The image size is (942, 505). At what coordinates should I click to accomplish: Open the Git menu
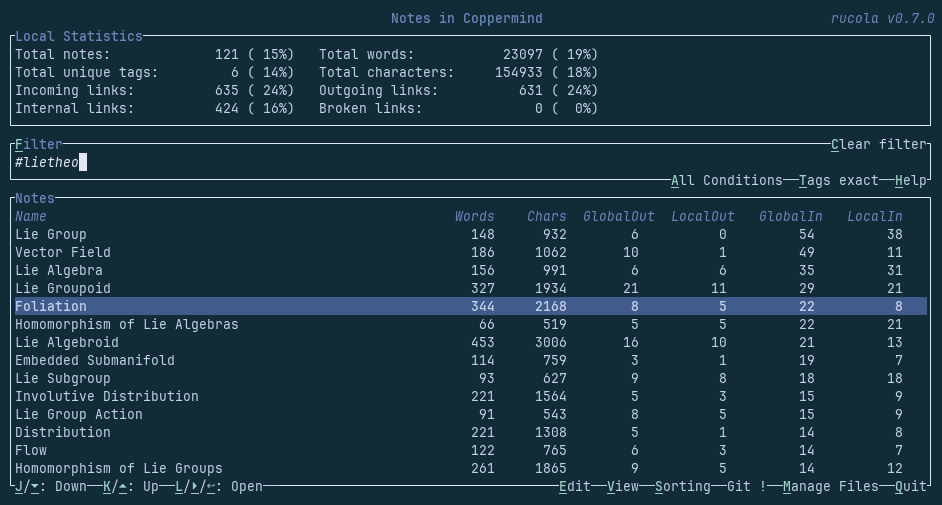pyautogui.click(x=746, y=486)
